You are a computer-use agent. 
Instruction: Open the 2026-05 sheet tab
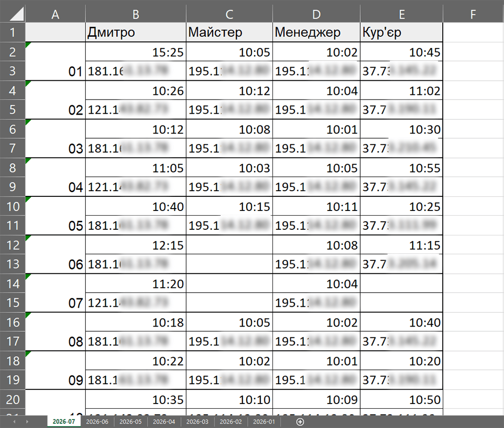tap(131, 421)
